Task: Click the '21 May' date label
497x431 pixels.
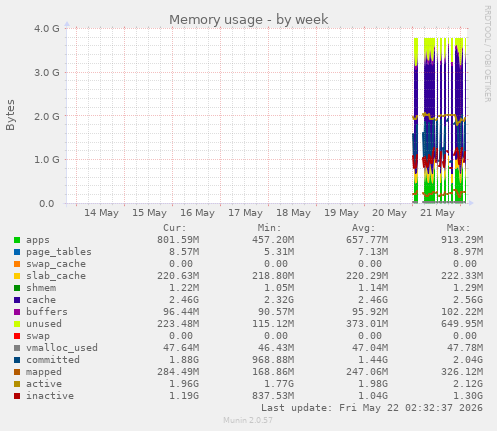Action: point(437,213)
